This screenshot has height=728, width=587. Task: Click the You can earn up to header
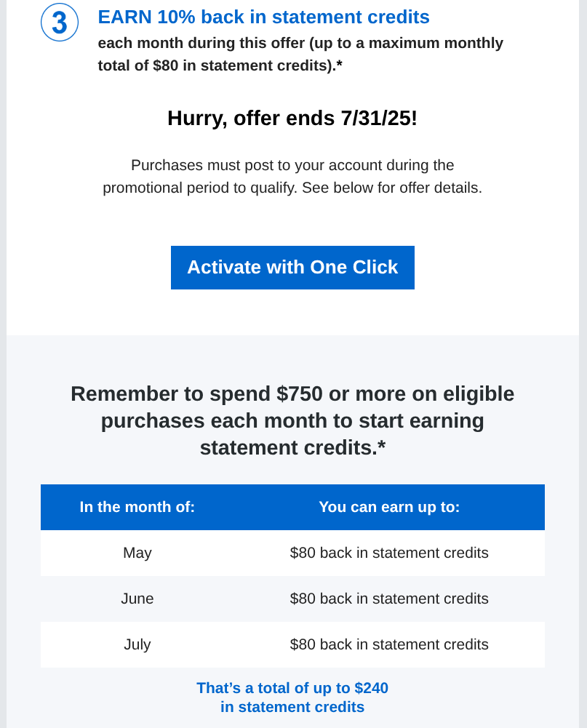tap(389, 507)
